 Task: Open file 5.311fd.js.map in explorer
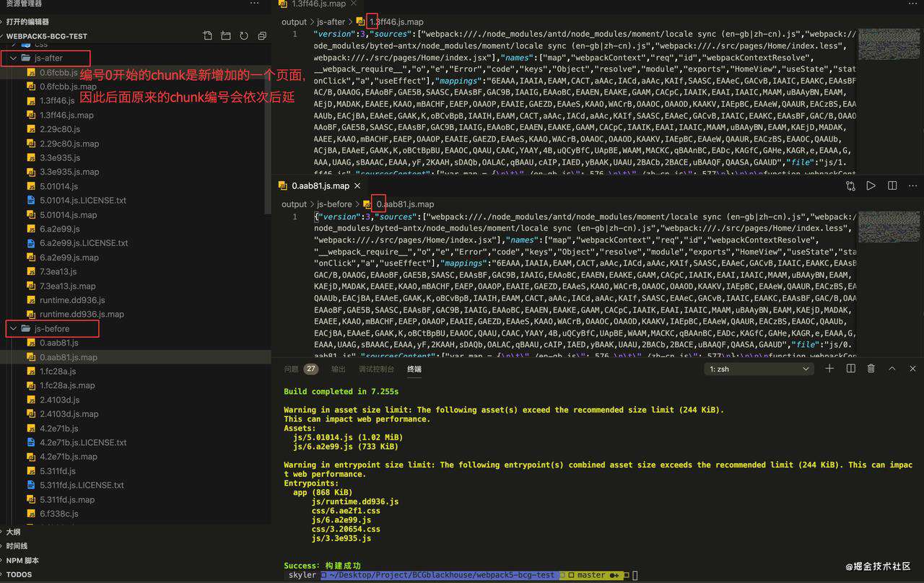tap(67, 499)
